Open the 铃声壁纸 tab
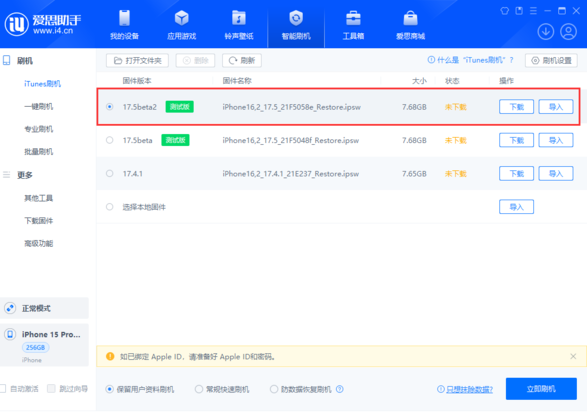The image size is (587, 414). click(239, 25)
